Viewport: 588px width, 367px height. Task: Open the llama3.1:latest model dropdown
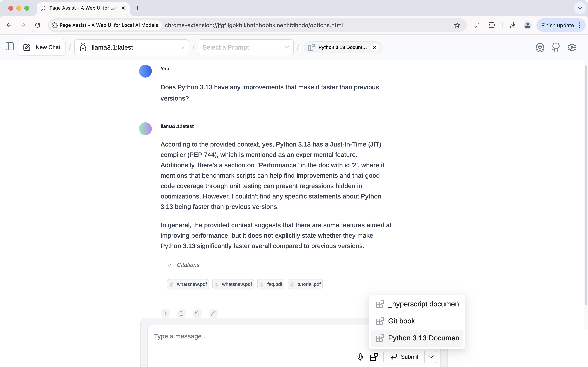click(132, 47)
